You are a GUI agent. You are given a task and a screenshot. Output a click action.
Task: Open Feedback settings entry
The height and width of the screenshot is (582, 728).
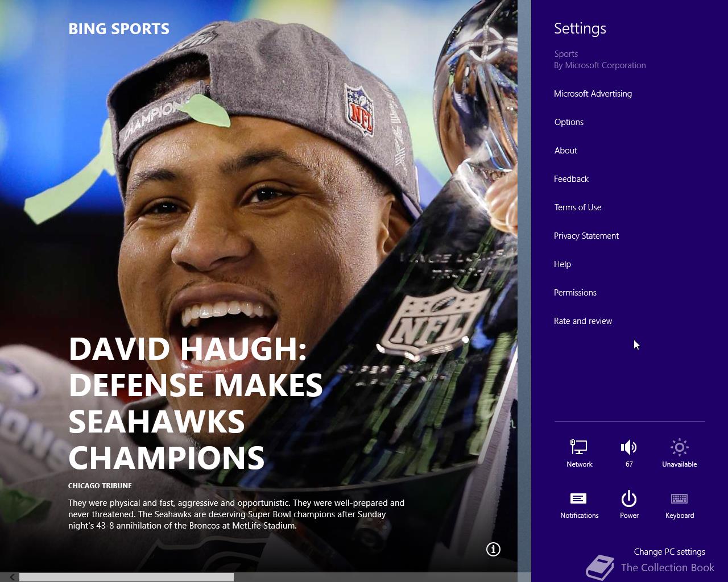(571, 179)
